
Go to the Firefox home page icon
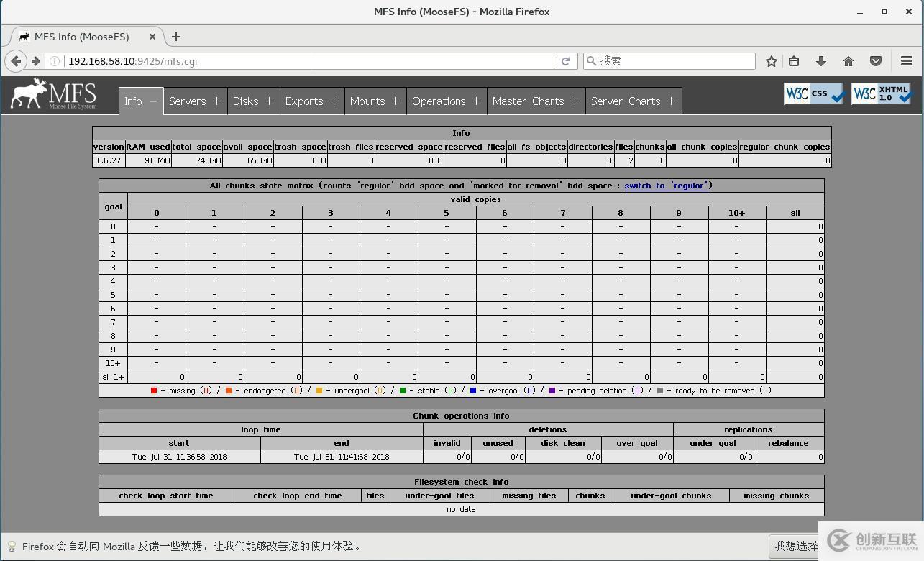pyautogui.click(x=848, y=61)
